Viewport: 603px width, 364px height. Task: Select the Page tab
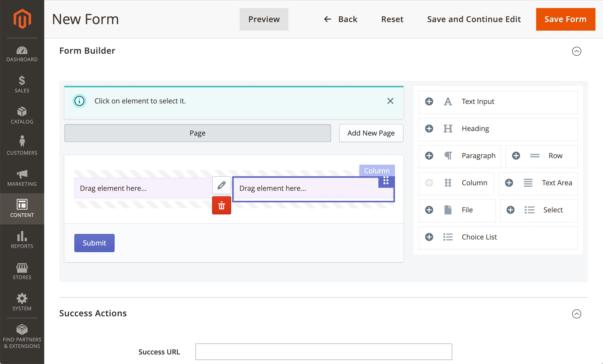(x=197, y=133)
